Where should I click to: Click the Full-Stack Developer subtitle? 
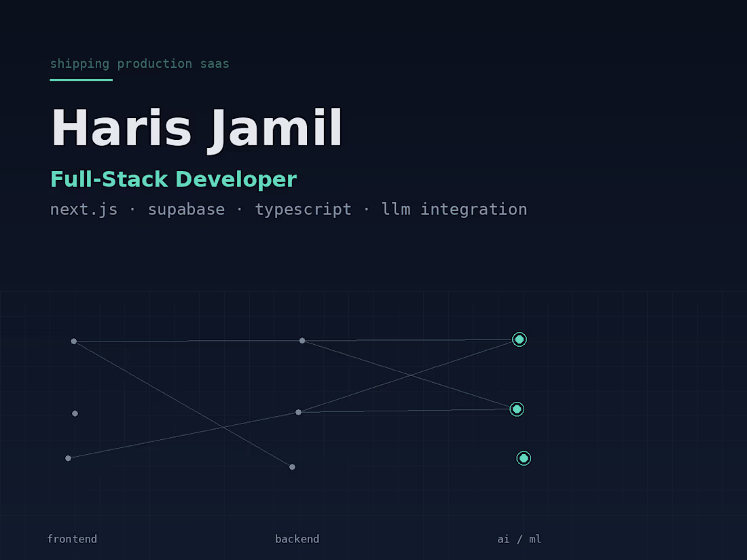pyautogui.click(x=173, y=179)
